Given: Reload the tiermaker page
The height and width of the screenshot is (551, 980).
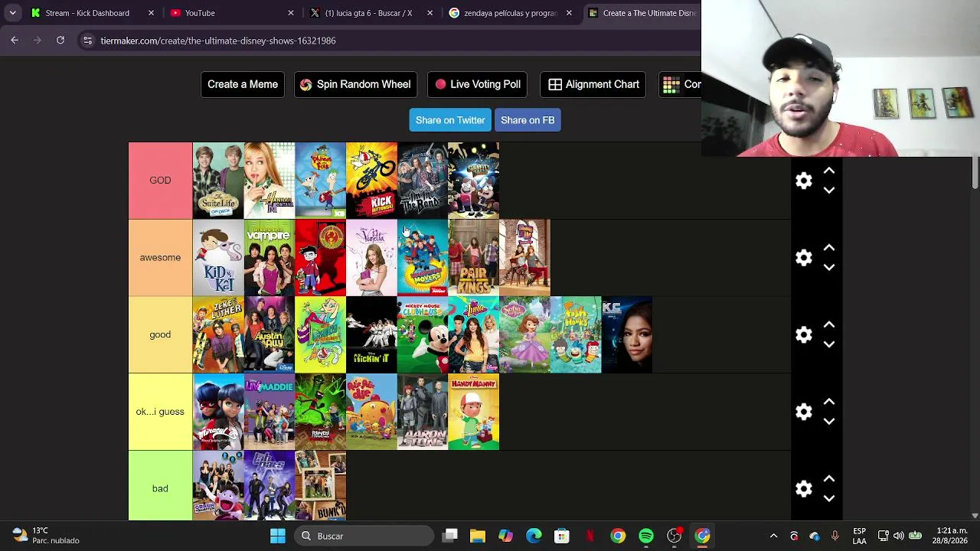Looking at the screenshot, I should click(60, 41).
